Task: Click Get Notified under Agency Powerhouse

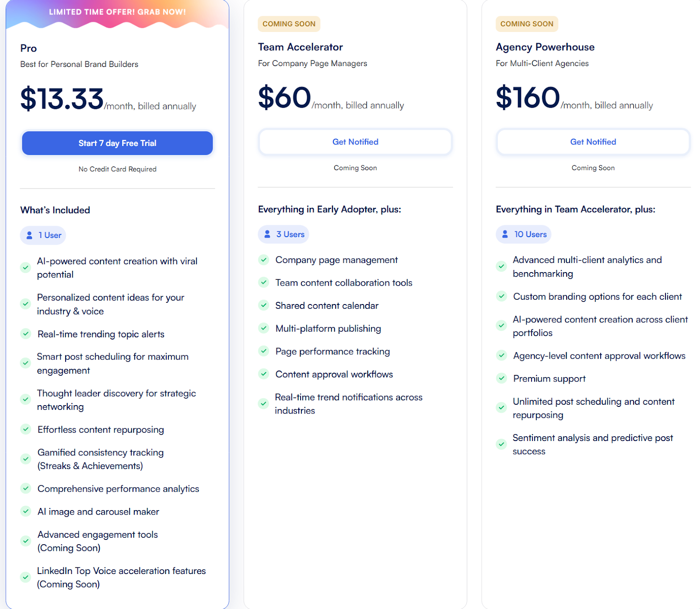Action: point(593,142)
